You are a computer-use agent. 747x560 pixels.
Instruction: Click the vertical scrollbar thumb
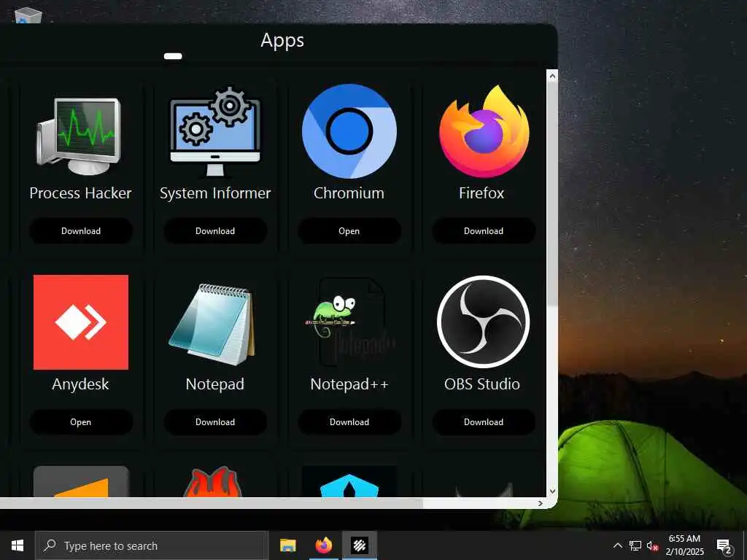(x=552, y=194)
